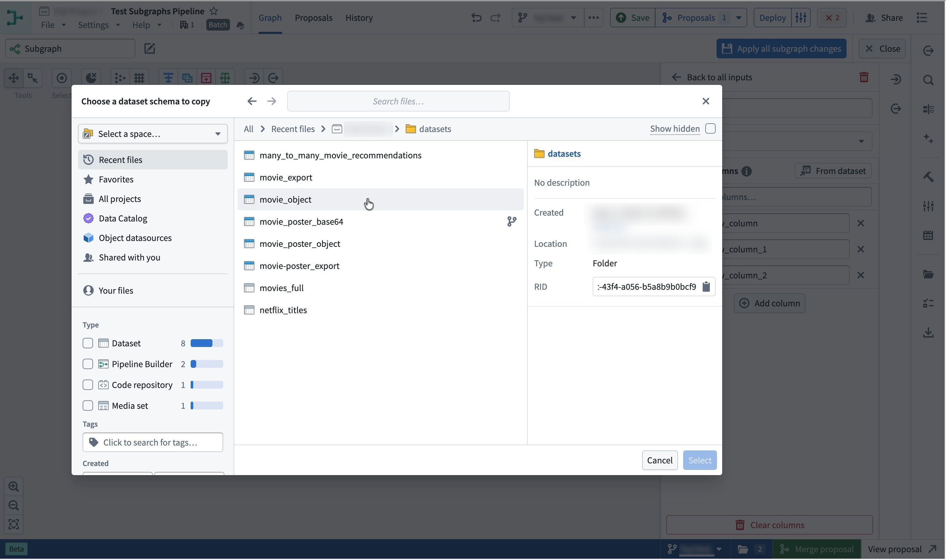This screenshot has width=946, height=560.
Task: Open Data Catalog in sidebar
Action: 153,219
